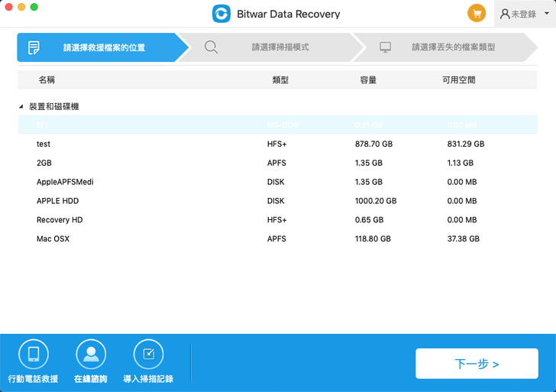Select the Mac OSX volume row

[277, 239]
